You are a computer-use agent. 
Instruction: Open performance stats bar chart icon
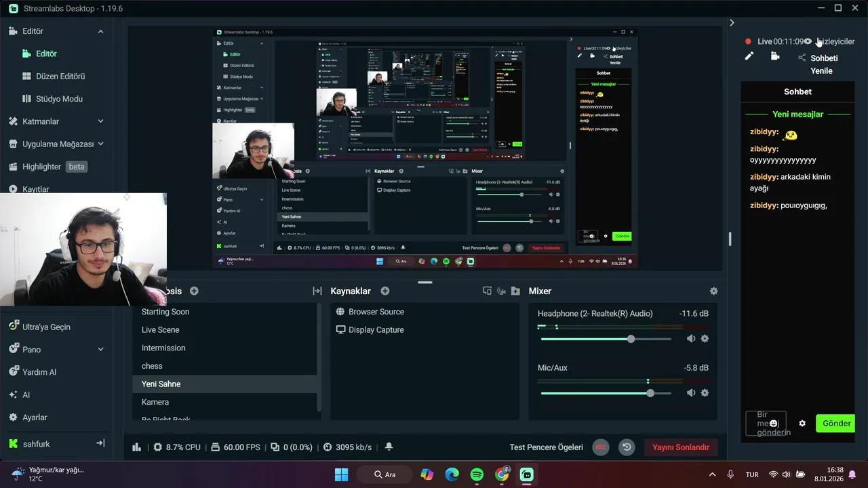pyautogui.click(x=136, y=447)
